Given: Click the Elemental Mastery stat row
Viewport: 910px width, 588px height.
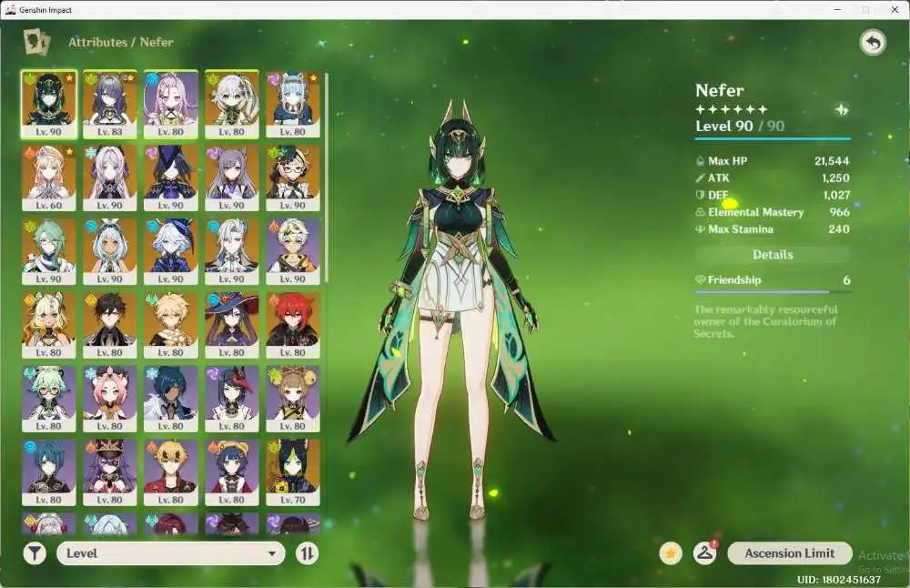Looking at the screenshot, I should 773,212.
